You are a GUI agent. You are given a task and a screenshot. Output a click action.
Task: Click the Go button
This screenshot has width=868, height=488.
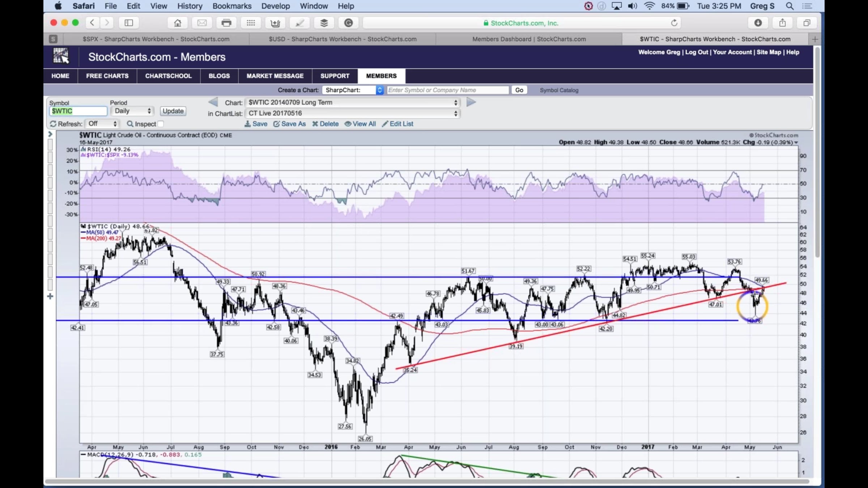click(x=519, y=90)
